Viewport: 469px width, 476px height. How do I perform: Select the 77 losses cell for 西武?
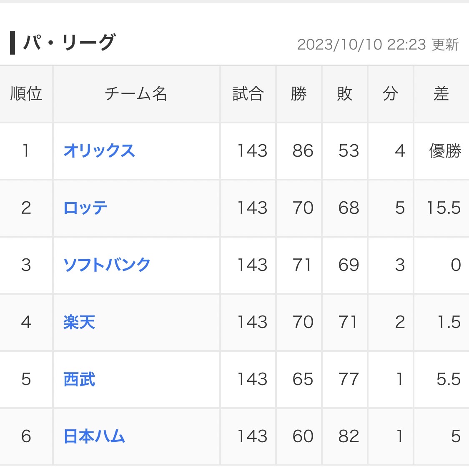coord(349,379)
